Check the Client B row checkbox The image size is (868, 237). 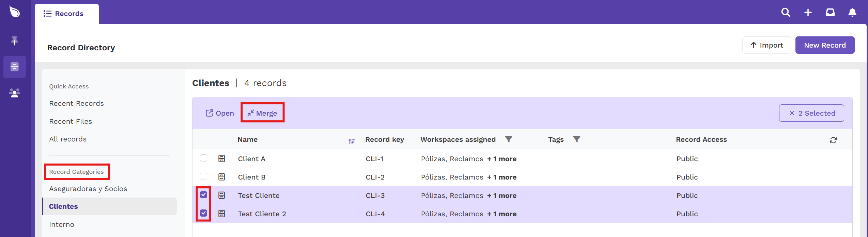pyautogui.click(x=203, y=176)
